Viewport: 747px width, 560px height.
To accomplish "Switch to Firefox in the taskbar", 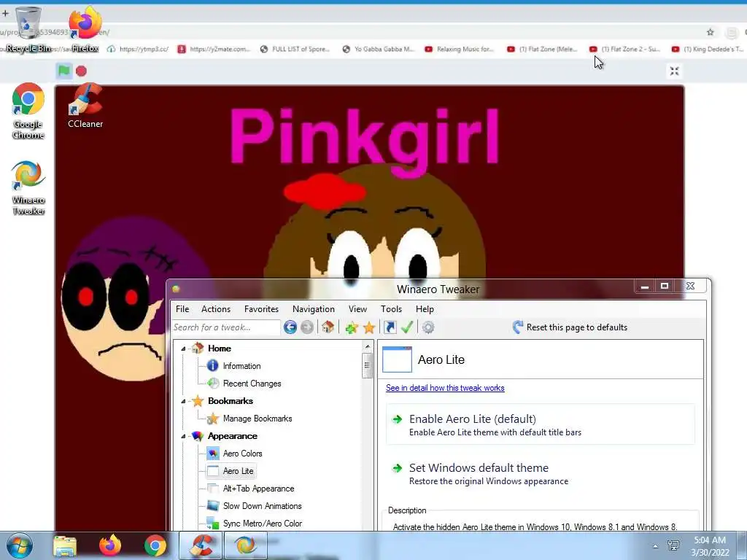I will pos(110,545).
